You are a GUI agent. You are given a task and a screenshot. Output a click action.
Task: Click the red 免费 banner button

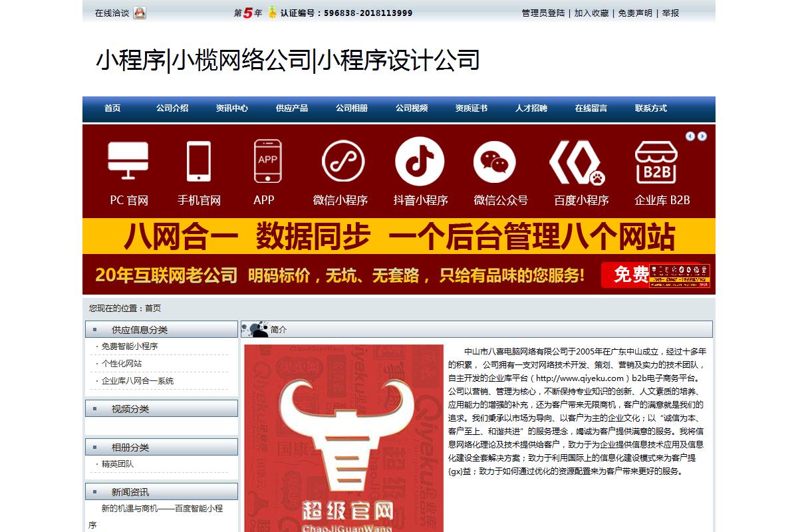625,275
